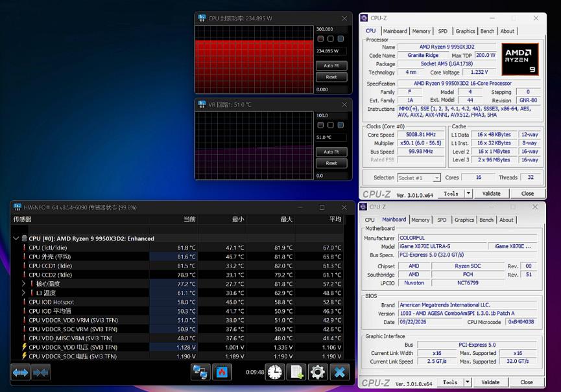Click the blue X close-sensors icon in HWiNFO toolbar
561x392 pixels.
coord(340,373)
